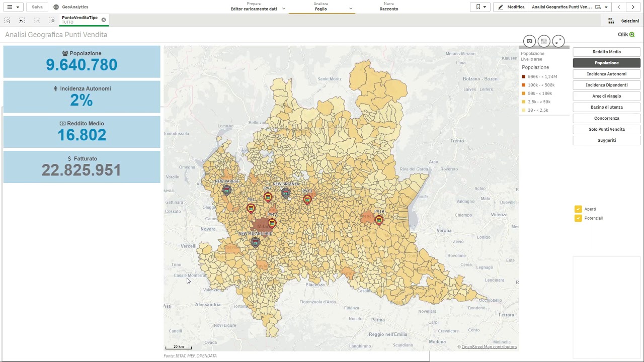
Task: Select the Incidenza Autonomi button
Action: pyautogui.click(x=607, y=74)
